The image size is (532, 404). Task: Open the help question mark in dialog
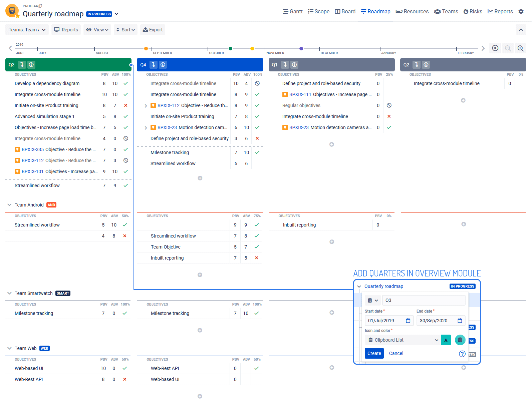point(462,354)
